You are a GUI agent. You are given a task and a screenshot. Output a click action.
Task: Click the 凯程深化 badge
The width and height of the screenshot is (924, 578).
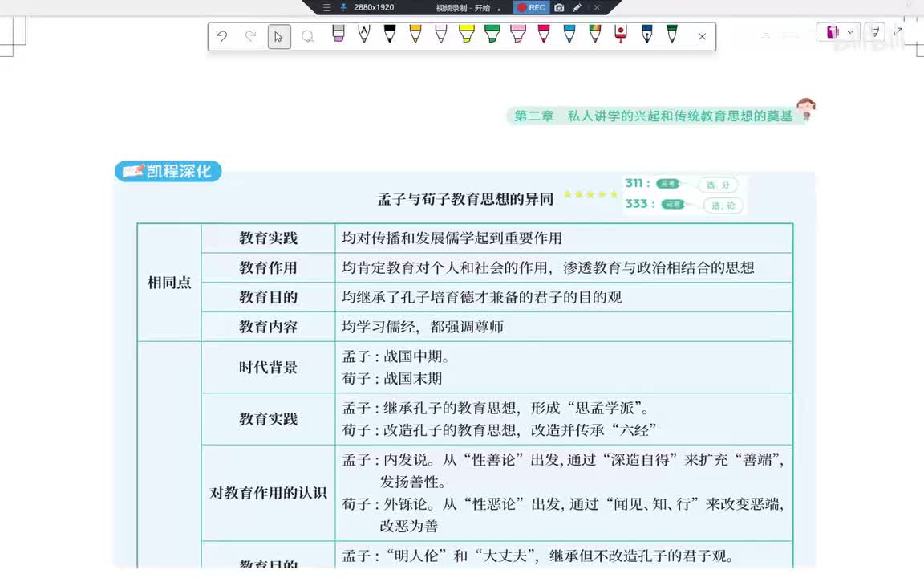click(168, 171)
